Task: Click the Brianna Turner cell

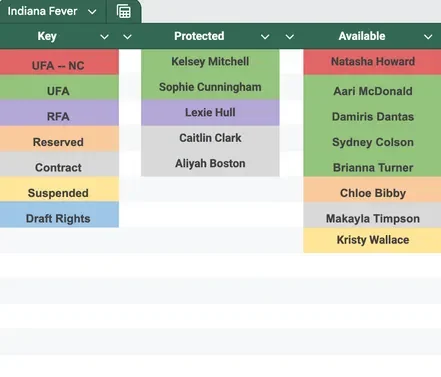Action: tap(372, 164)
